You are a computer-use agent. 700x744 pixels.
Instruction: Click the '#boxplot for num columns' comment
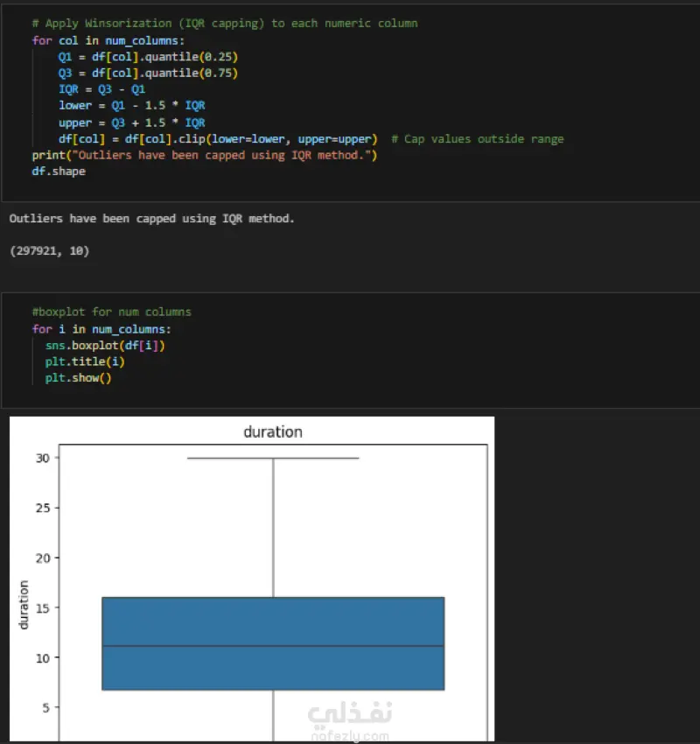click(x=111, y=312)
